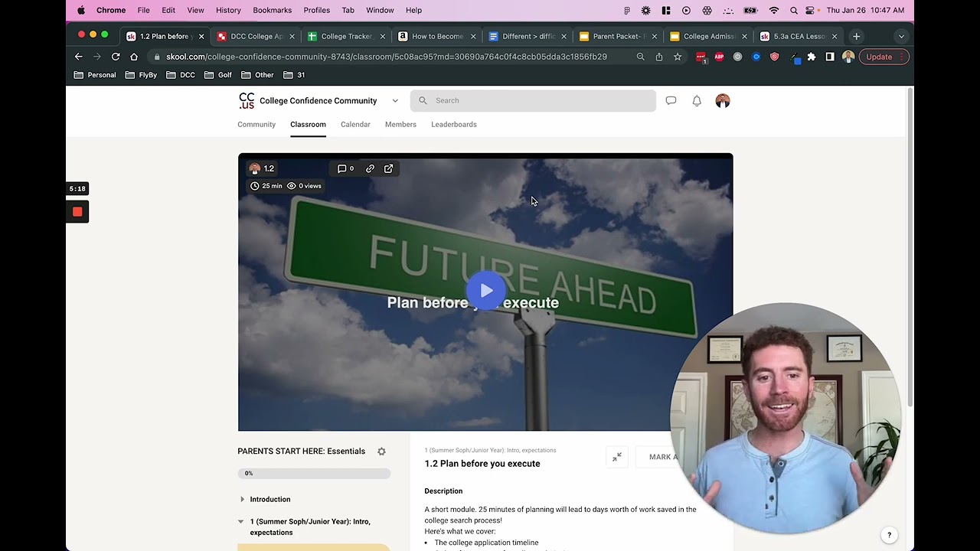This screenshot has height=551, width=980.
Task: Toggle the Chrome side panel icon
Action: pos(830,57)
